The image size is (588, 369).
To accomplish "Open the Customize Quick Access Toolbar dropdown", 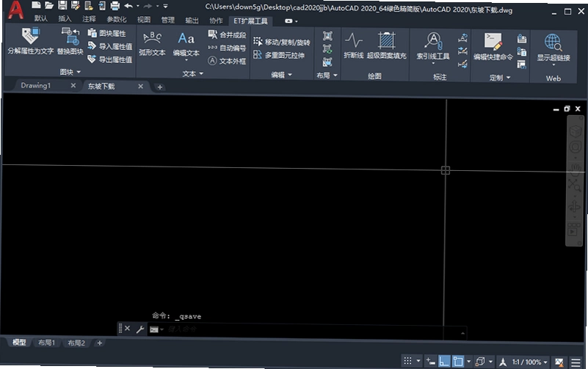I will (165, 7).
